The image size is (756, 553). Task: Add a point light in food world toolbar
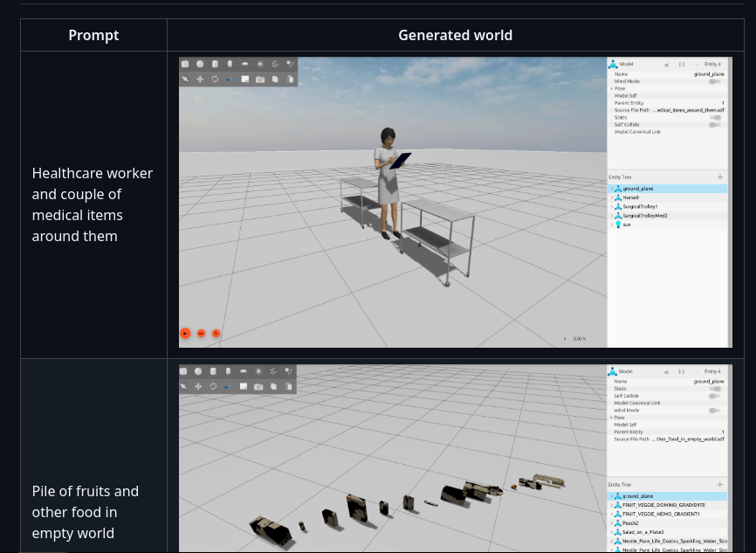[x=258, y=371]
